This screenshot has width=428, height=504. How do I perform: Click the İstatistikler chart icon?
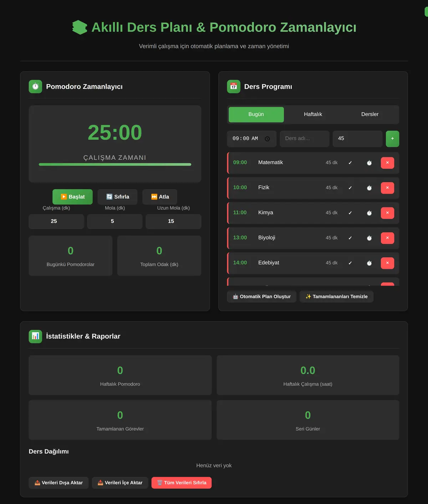click(x=35, y=336)
